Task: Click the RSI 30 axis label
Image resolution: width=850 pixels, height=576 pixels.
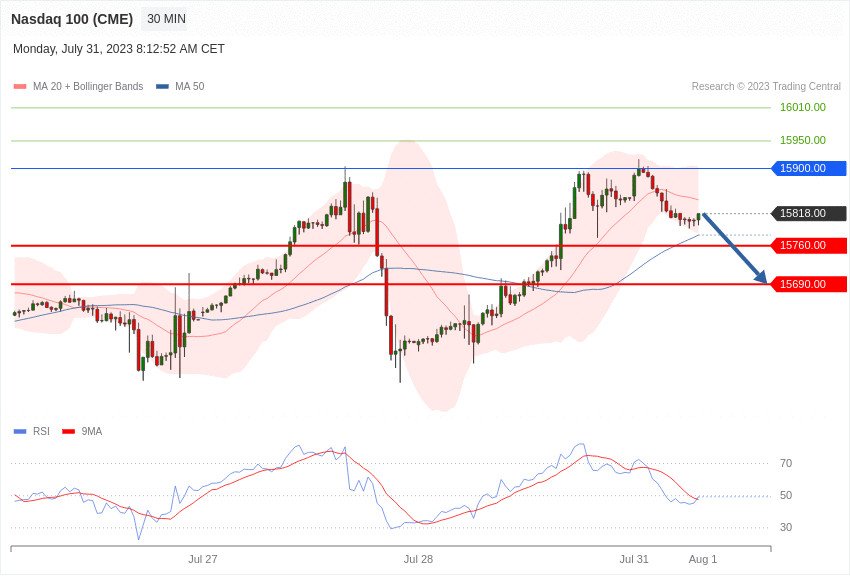Action: 786,527
